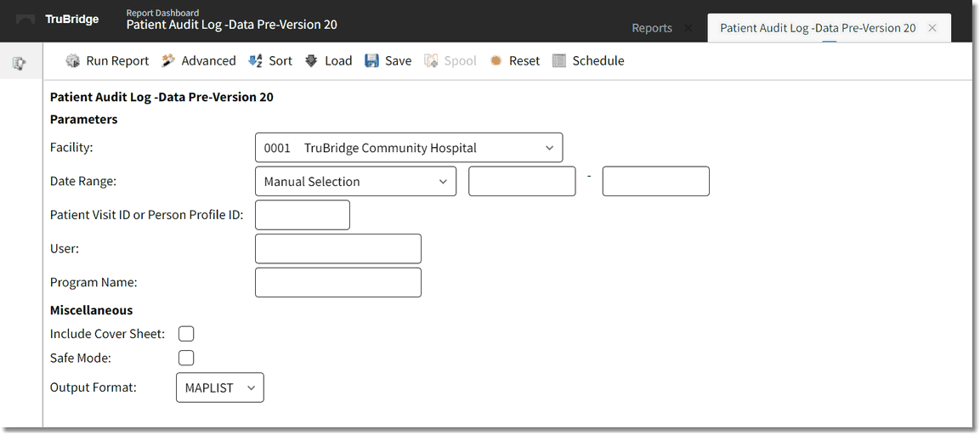
Task: Click the Reset orange circle icon
Action: click(496, 60)
